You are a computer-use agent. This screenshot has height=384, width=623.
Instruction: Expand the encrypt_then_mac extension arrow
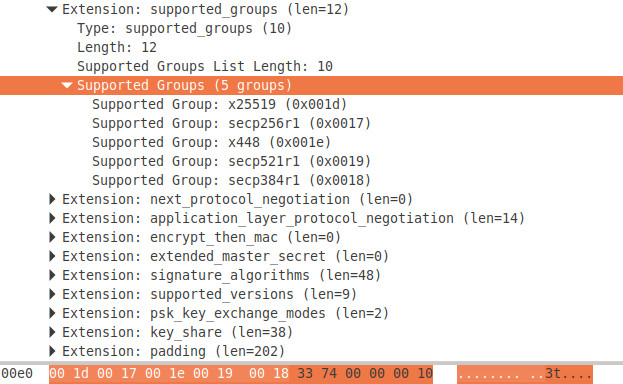click(x=52, y=237)
